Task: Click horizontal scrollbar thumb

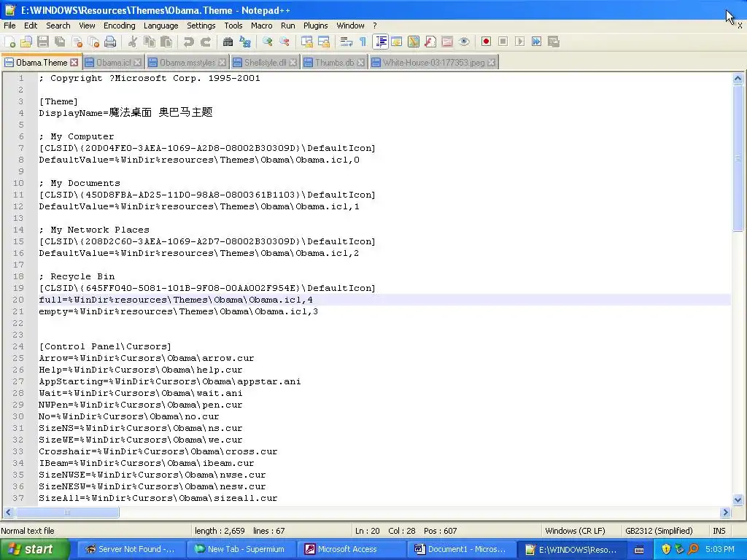Action: click(67, 513)
